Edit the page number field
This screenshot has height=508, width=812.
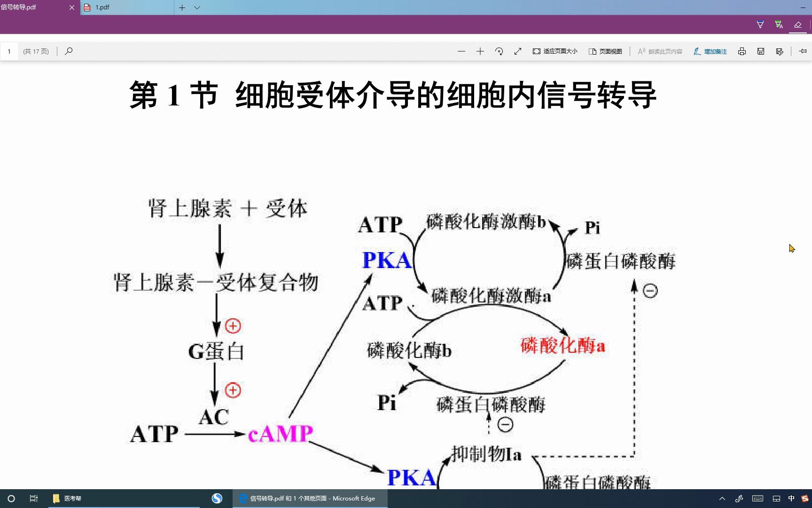(x=9, y=51)
